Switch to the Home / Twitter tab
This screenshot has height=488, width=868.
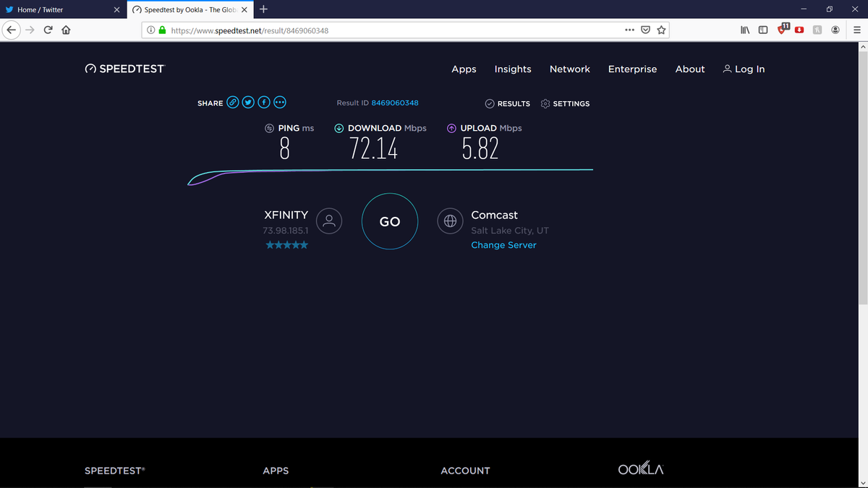click(x=64, y=10)
